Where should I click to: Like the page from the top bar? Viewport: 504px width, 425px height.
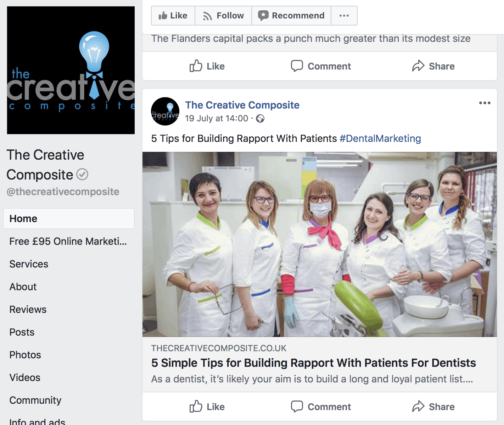click(173, 16)
